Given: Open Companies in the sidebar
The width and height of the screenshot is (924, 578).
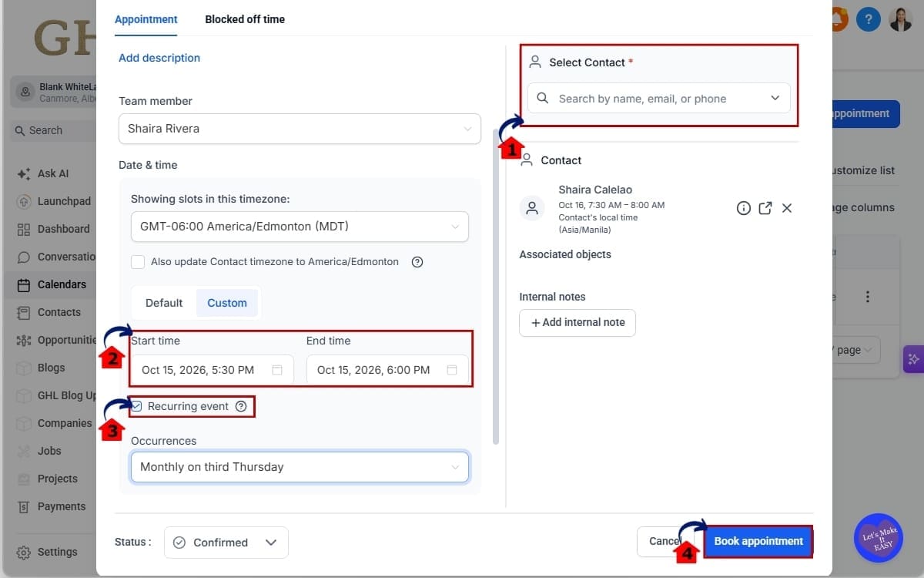Looking at the screenshot, I should tap(55, 423).
